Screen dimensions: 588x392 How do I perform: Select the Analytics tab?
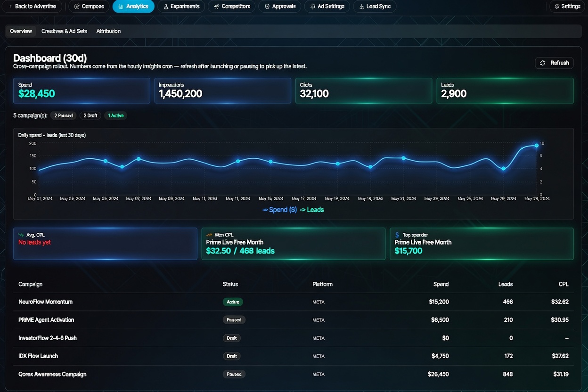tap(133, 6)
